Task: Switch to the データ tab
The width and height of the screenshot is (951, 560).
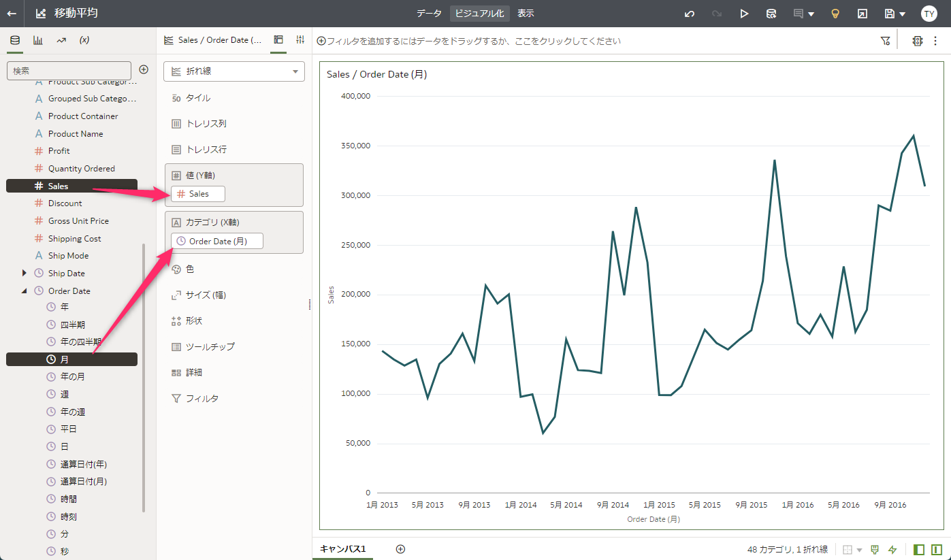Action: (x=429, y=14)
